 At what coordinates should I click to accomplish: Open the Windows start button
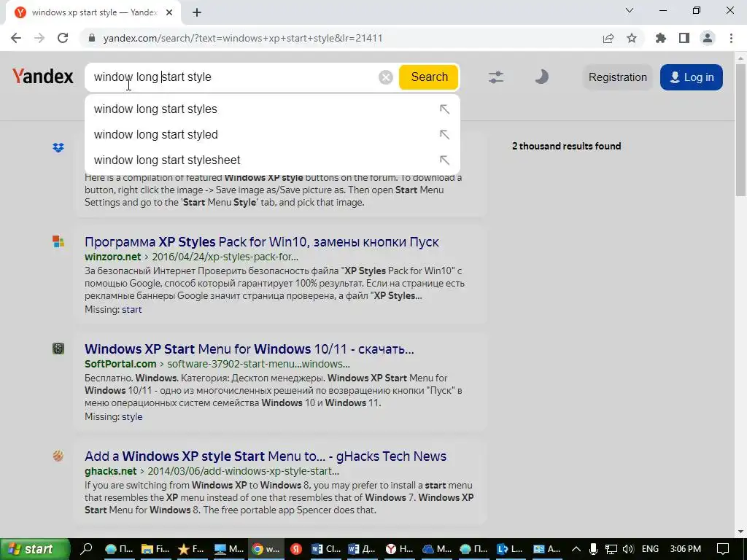(35, 549)
